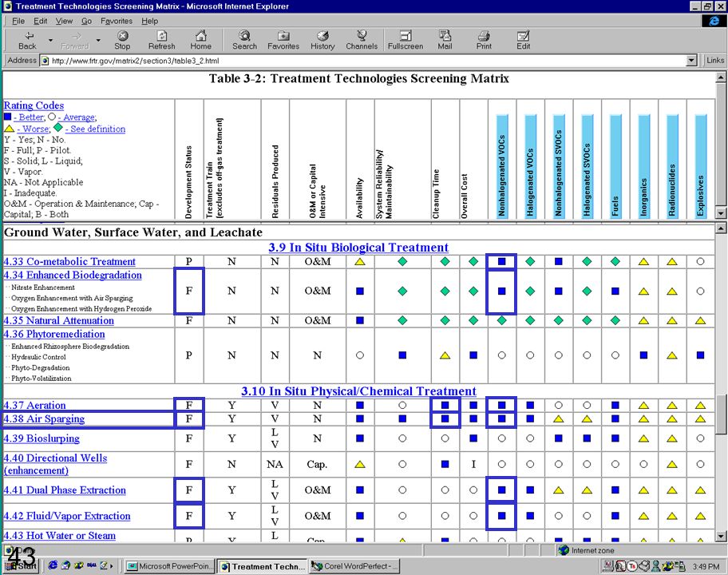The width and height of the screenshot is (728, 575).
Task: Click the Links toolbar label
Action: tap(715, 61)
